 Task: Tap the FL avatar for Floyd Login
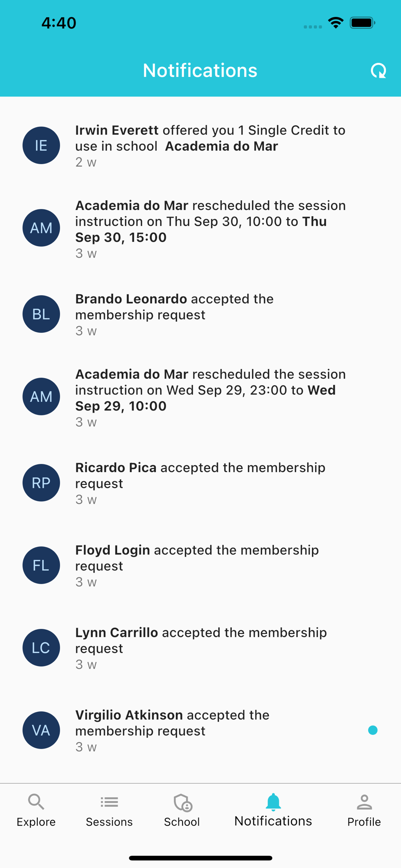41,565
